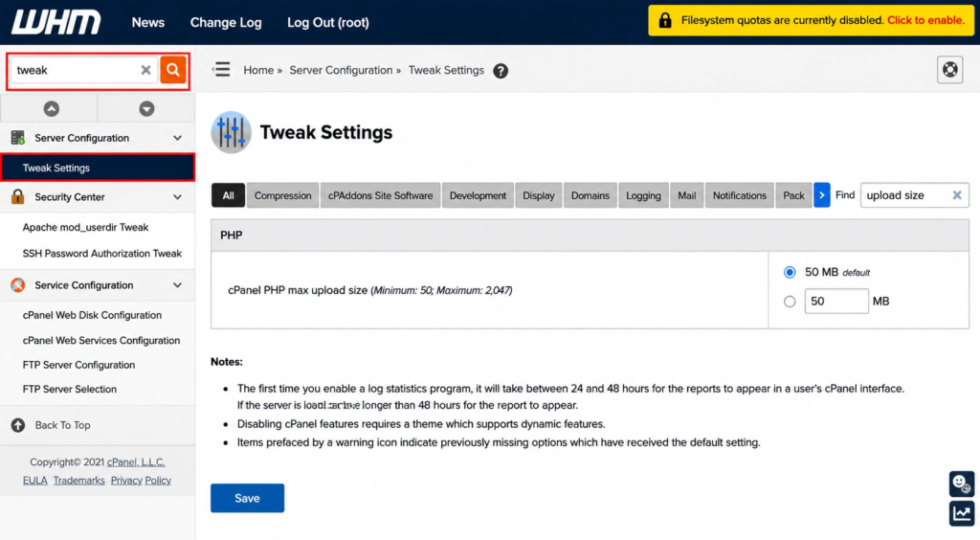Click to enable filesystem quotas link

click(x=925, y=20)
